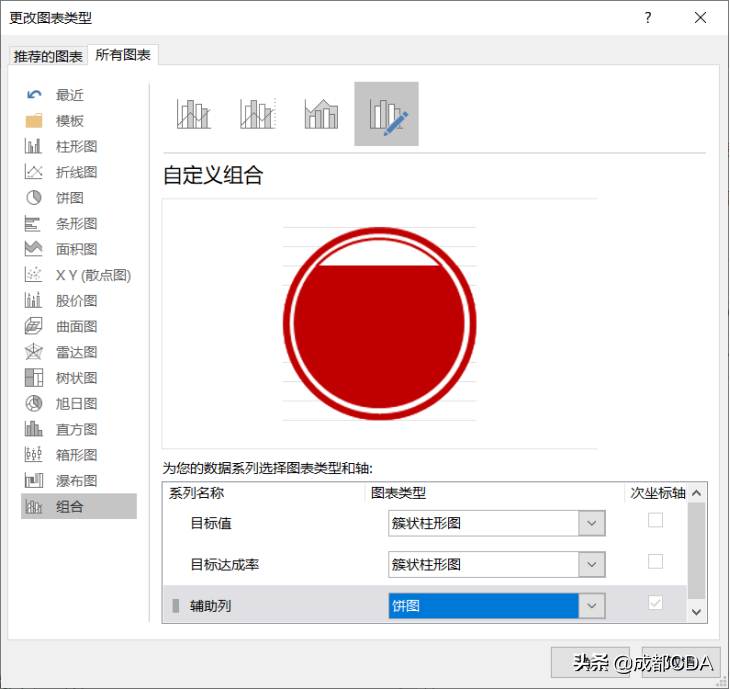Pick the Bar chart (条形图) icon
Screen dimensions: 730x689
tap(33, 223)
